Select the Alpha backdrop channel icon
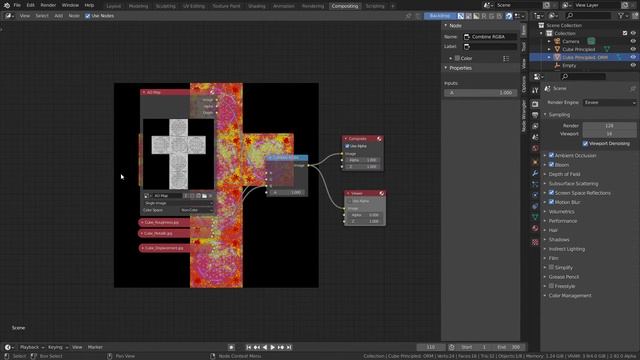 476,16
